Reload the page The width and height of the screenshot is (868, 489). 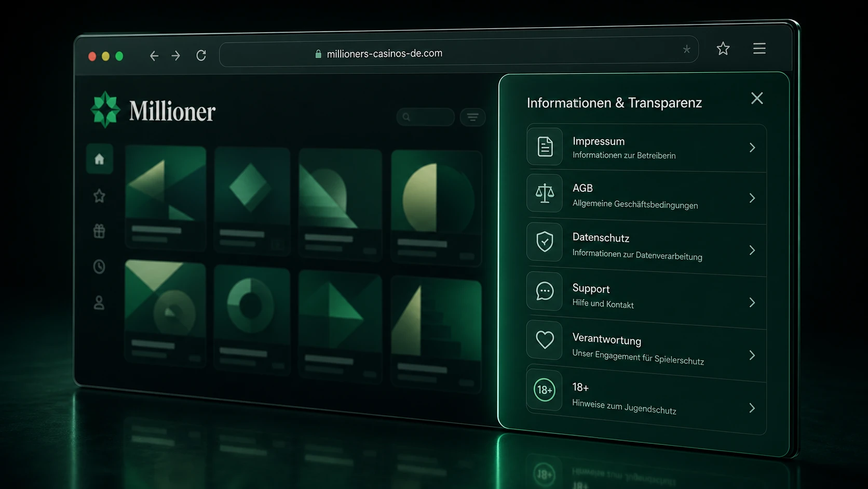click(201, 55)
